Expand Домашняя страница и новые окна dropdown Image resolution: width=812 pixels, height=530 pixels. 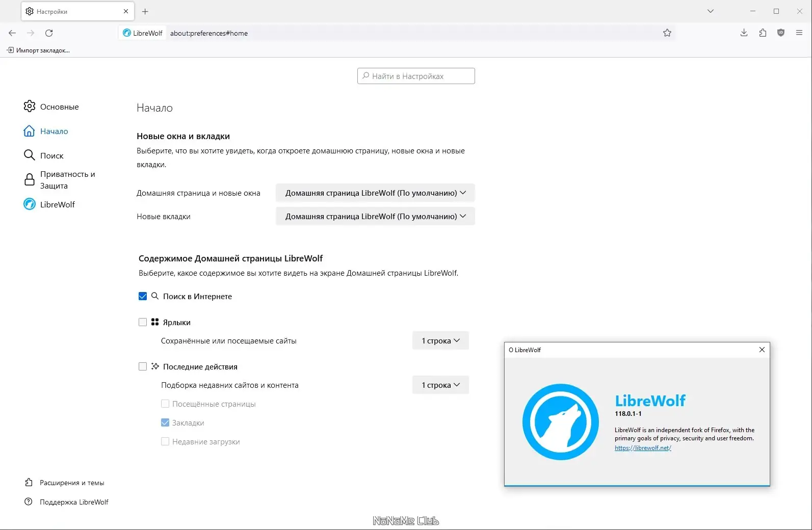375,193
